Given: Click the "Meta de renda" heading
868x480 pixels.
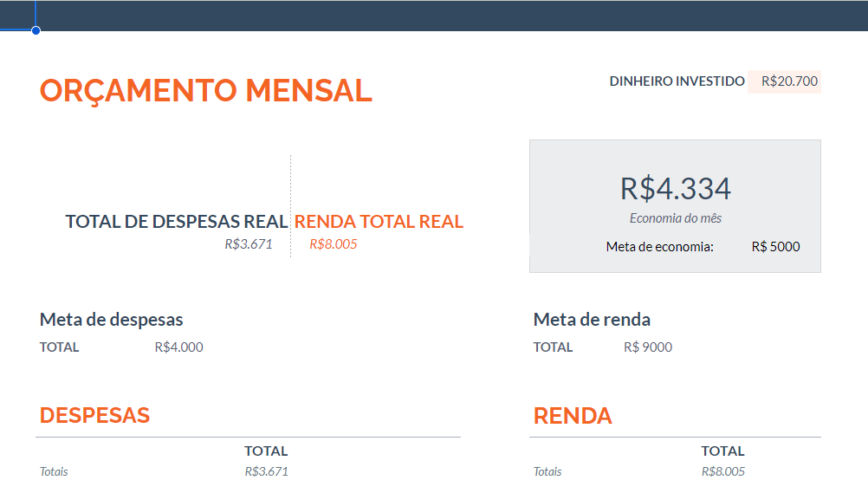Looking at the screenshot, I should 592,320.
